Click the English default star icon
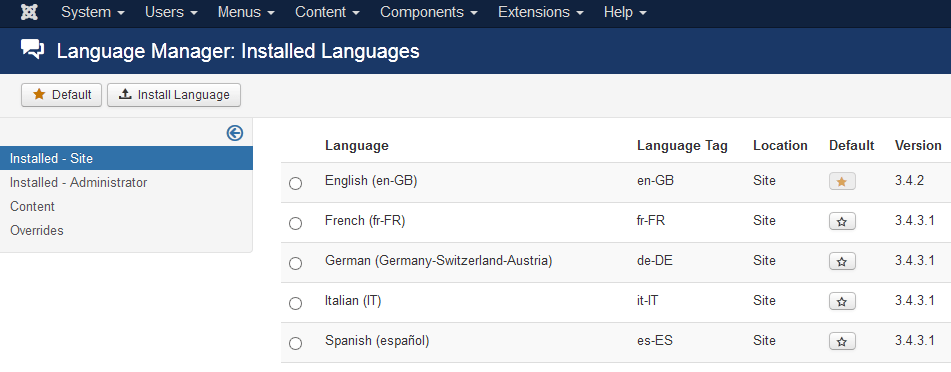This screenshot has width=951, height=372. [842, 181]
